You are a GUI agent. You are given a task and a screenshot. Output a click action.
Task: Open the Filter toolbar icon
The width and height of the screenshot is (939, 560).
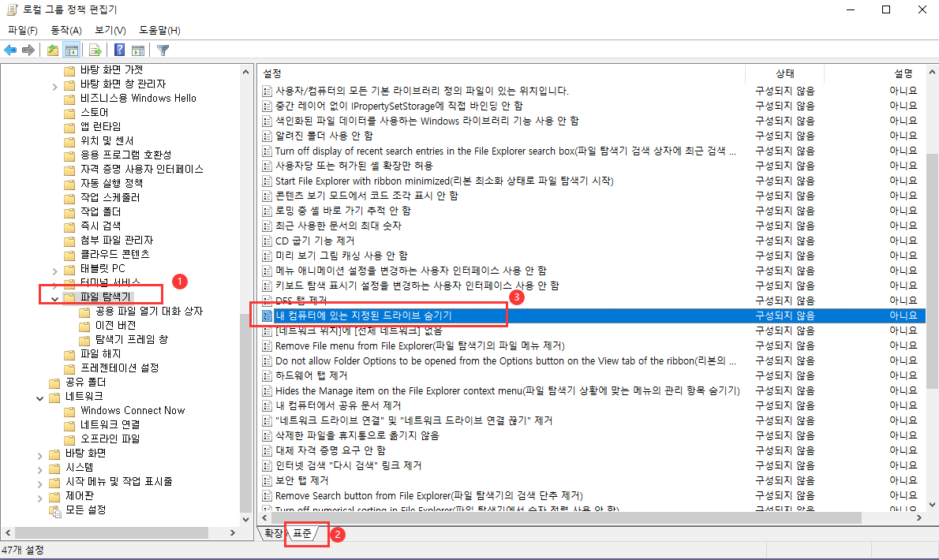coord(163,50)
